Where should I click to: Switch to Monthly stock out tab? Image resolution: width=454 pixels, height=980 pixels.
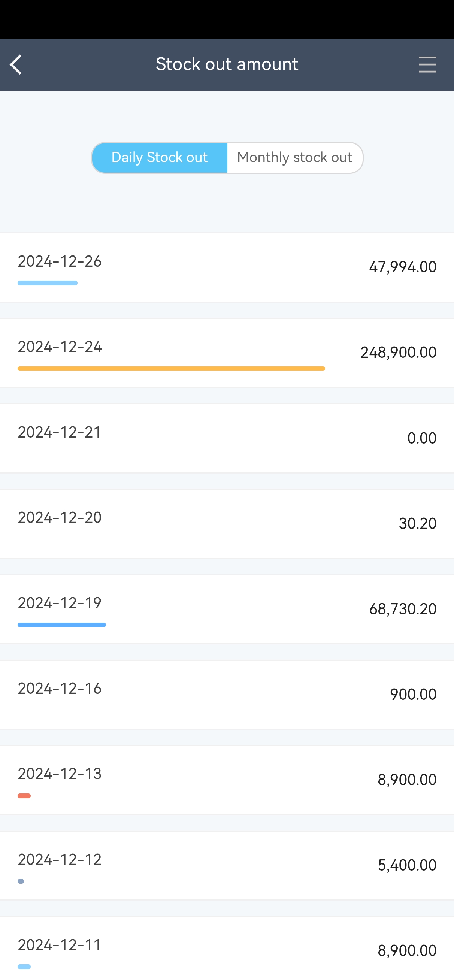point(294,157)
